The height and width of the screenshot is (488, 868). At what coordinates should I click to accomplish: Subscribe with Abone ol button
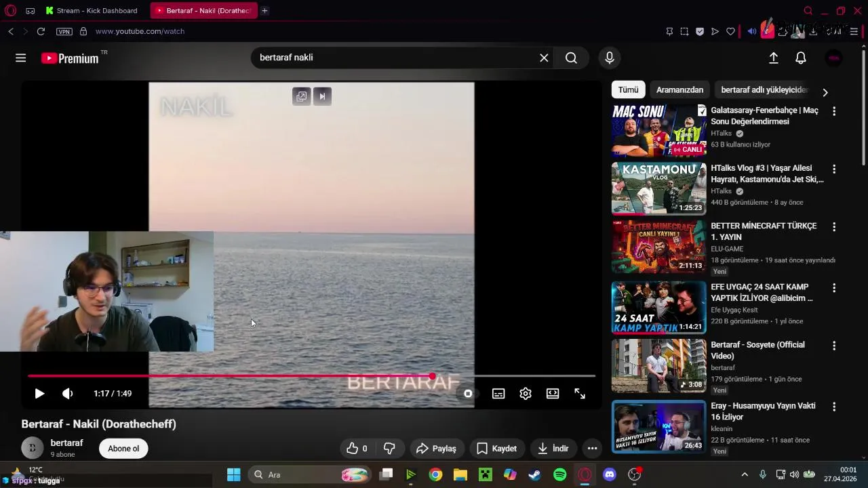pyautogui.click(x=123, y=448)
